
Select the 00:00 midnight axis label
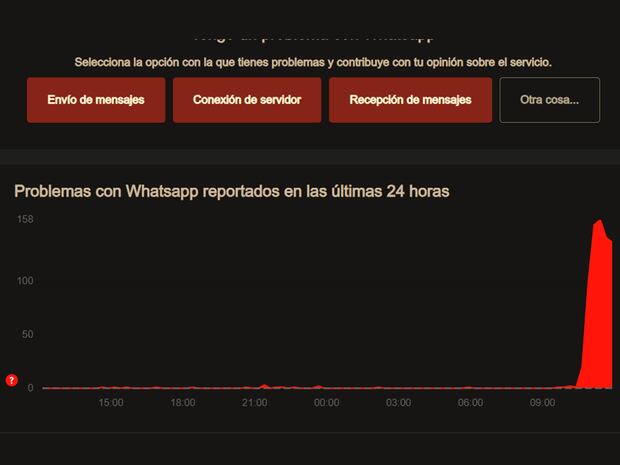click(x=326, y=403)
